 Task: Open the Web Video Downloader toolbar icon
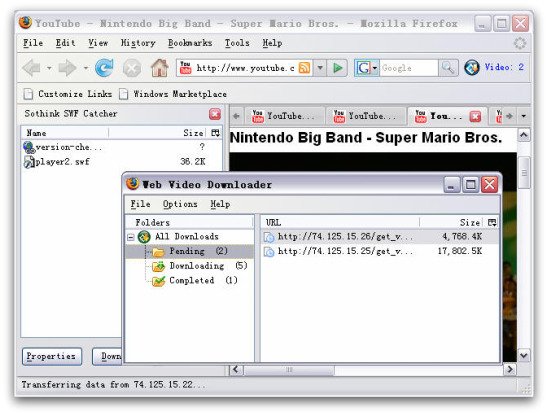pyautogui.click(x=472, y=67)
